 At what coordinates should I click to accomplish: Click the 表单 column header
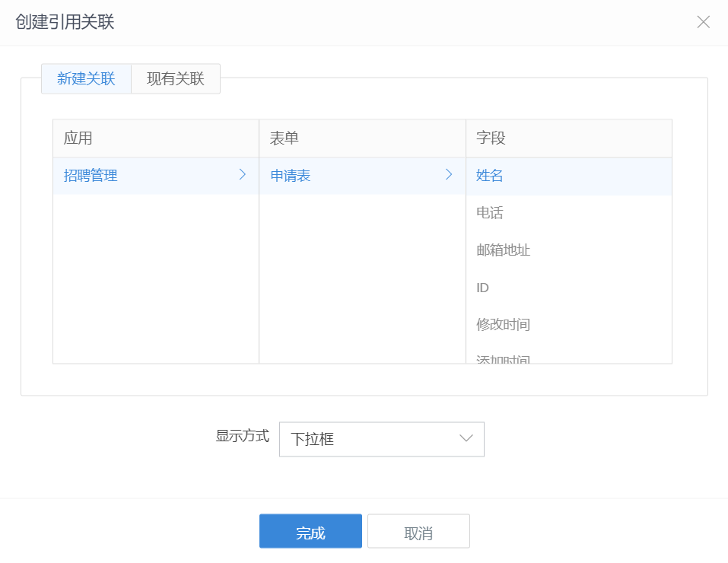click(284, 138)
